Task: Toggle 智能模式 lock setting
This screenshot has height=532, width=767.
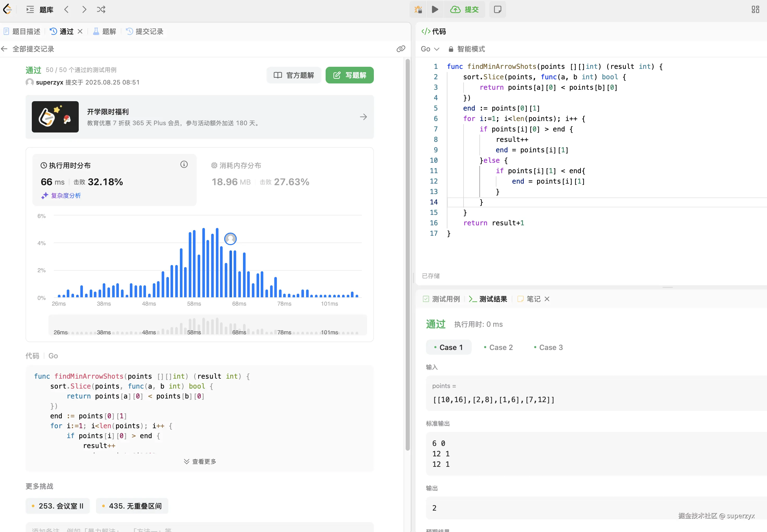Action: coord(466,49)
